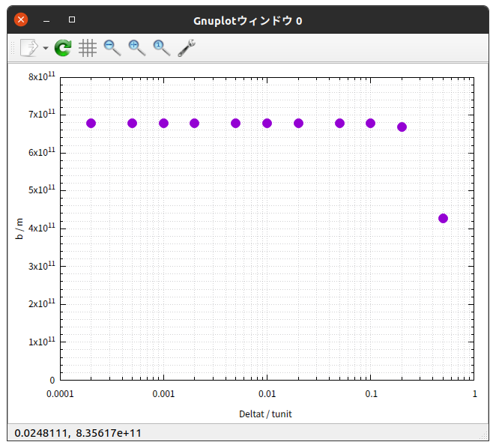Click the copy to clipboard export icon
Image resolution: width=496 pixels, height=448 pixels.
(x=29, y=48)
